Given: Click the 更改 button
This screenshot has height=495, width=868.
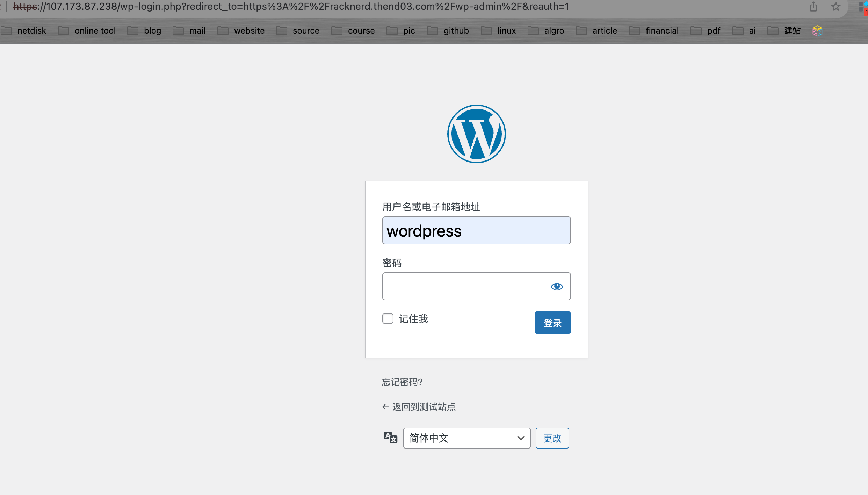Looking at the screenshot, I should [x=552, y=438].
